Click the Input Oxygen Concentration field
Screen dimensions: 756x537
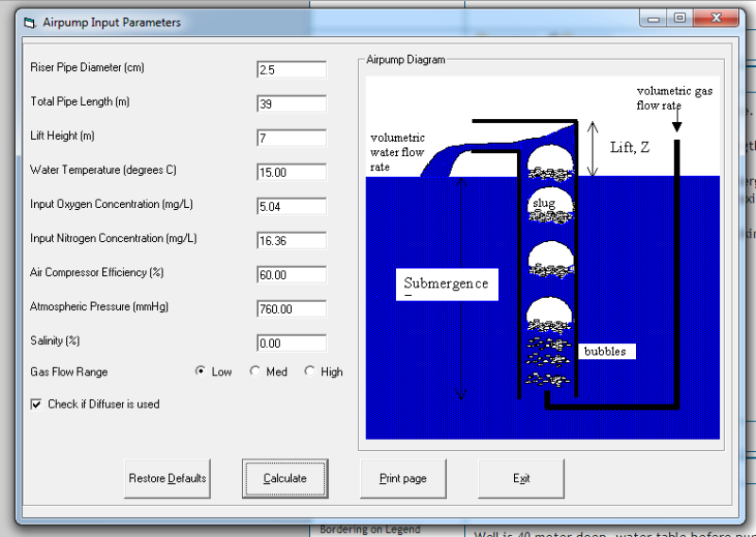pos(291,206)
